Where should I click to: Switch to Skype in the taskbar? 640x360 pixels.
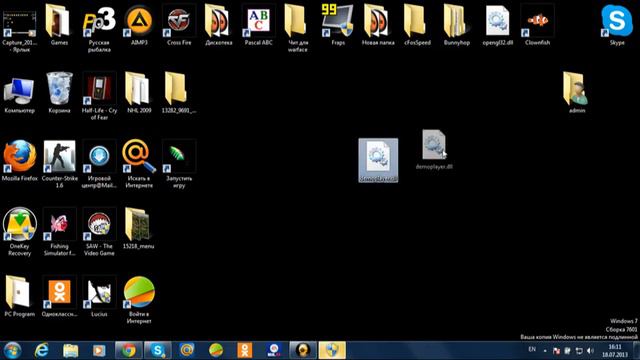[x=158, y=350]
